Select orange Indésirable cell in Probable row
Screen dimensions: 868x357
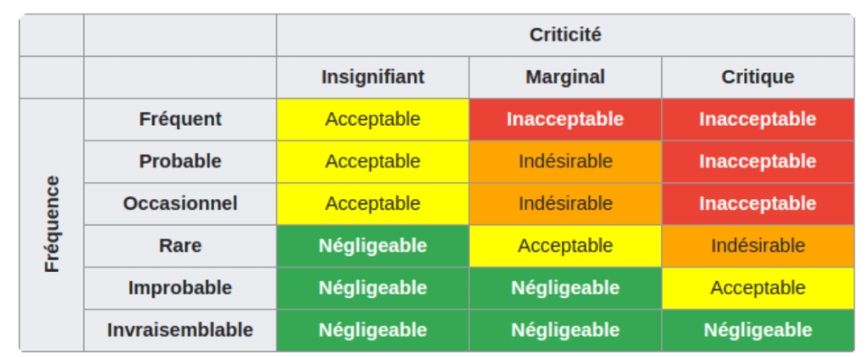tap(565, 161)
